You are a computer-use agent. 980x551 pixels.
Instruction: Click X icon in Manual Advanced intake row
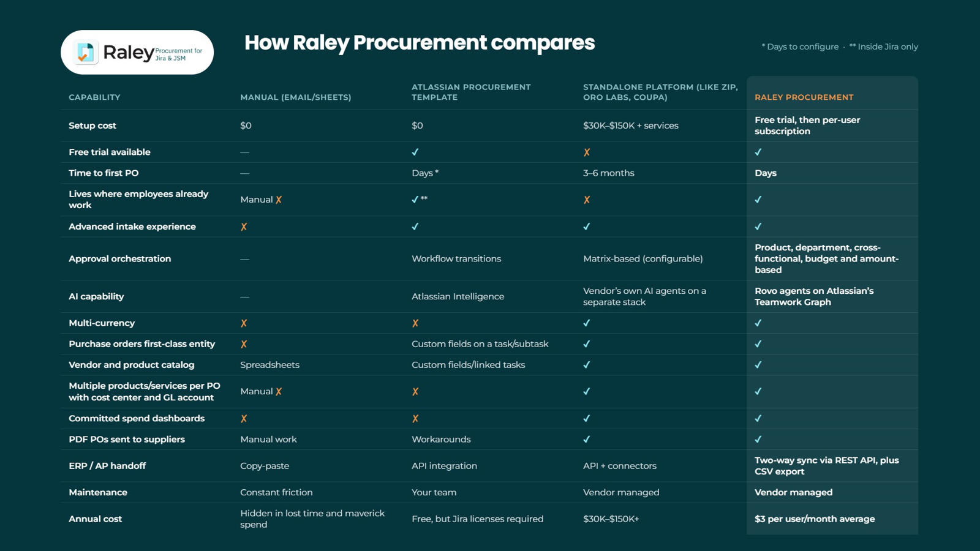tap(244, 227)
